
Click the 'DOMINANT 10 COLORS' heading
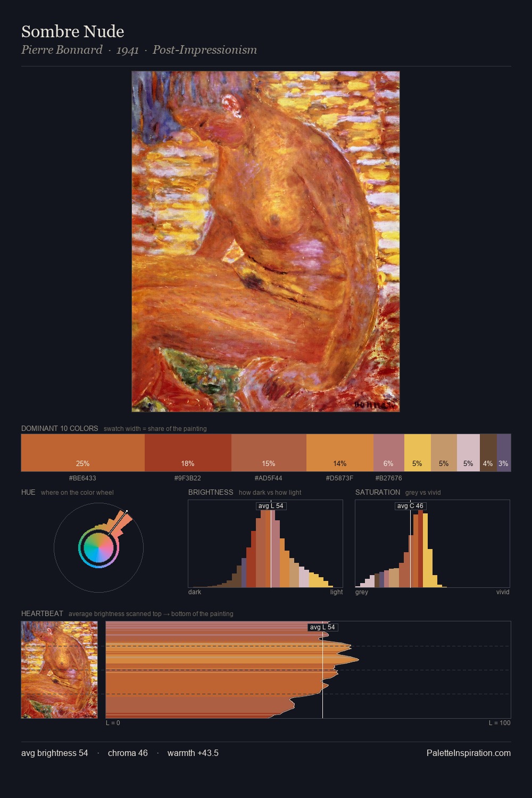(60, 428)
